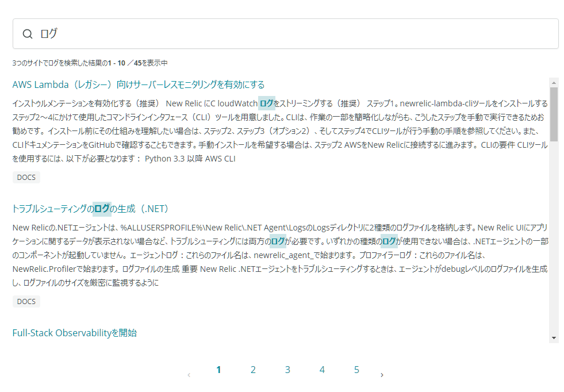The width and height of the screenshot is (564, 392).
Task: Open the AWS Lambda serverless monitoring result
Action: [x=138, y=84]
